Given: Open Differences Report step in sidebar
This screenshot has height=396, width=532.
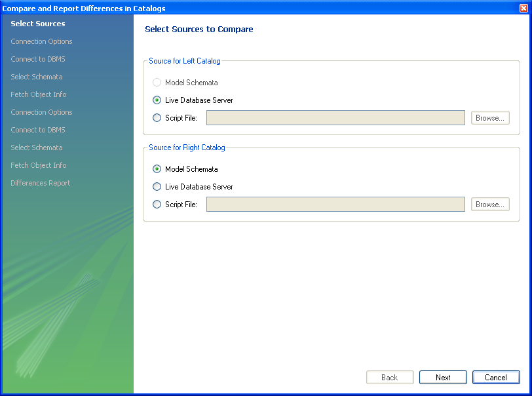Looking at the screenshot, I should pyautogui.click(x=41, y=183).
